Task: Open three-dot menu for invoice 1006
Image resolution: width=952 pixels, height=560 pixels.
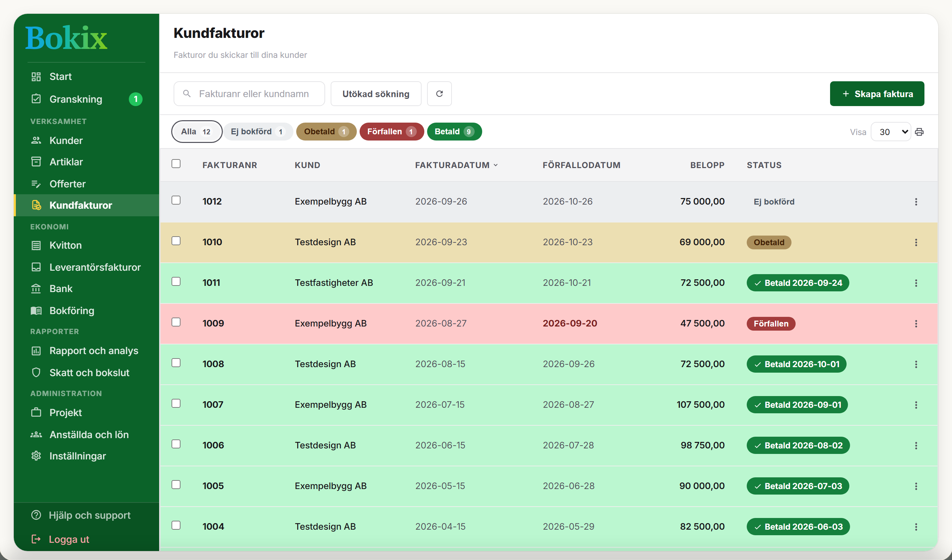Action: (916, 446)
